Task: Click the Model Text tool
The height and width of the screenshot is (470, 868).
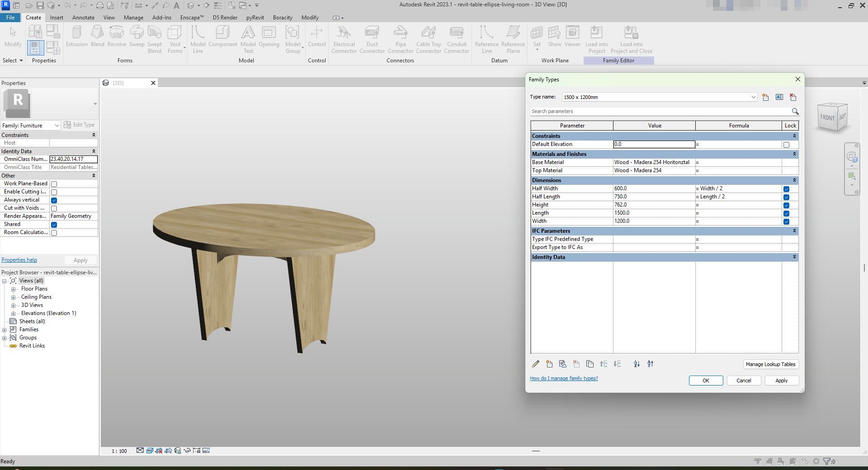Action: point(248,39)
